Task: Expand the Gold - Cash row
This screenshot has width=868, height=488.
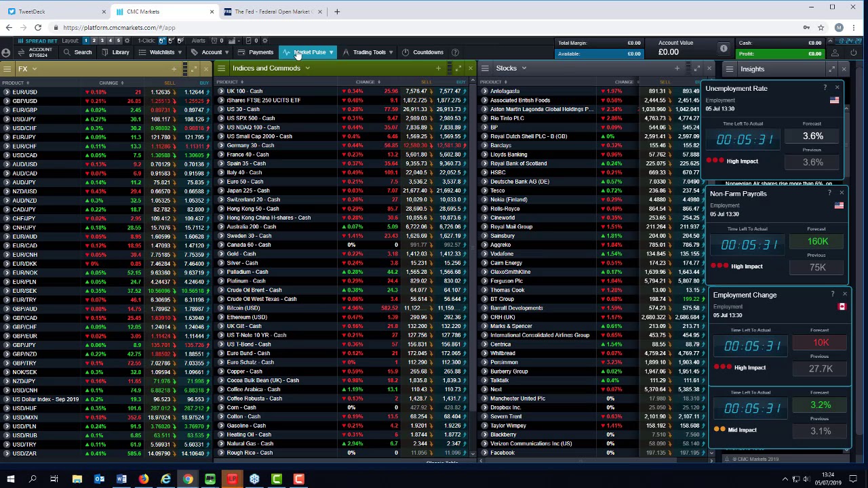Action: coord(221,253)
